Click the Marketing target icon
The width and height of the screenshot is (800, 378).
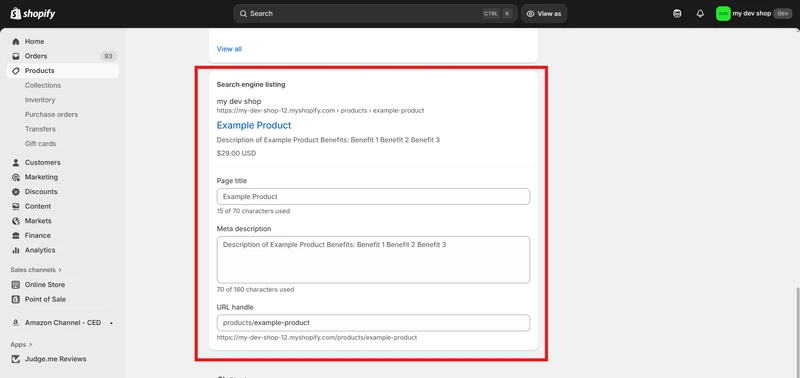point(16,177)
